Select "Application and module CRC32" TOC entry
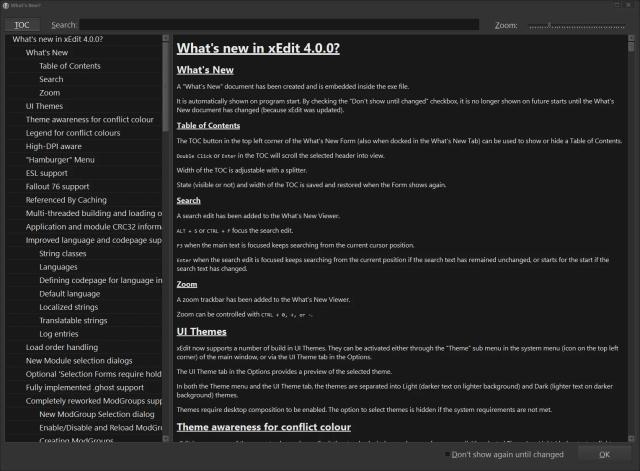This screenshot has width=640, height=471. [x=93, y=227]
